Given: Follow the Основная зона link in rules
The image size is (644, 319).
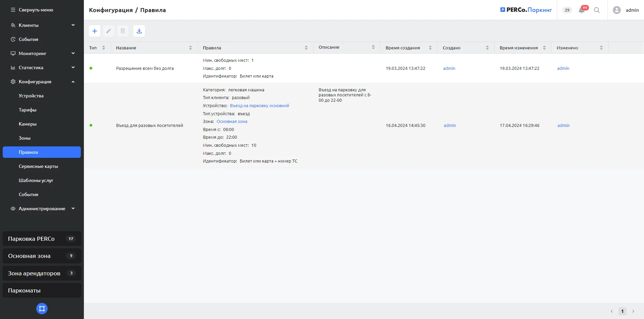Looking at the screenshot, I should click(232, 122).
